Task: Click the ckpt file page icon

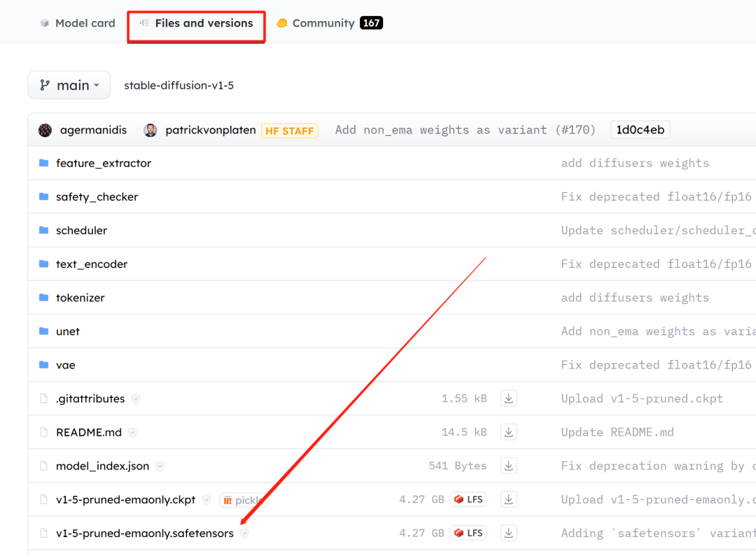Action: point(44,500)
